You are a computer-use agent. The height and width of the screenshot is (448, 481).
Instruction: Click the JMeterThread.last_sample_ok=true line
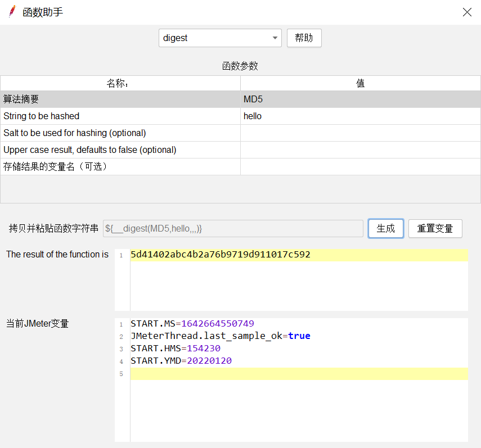pos(221,336)
